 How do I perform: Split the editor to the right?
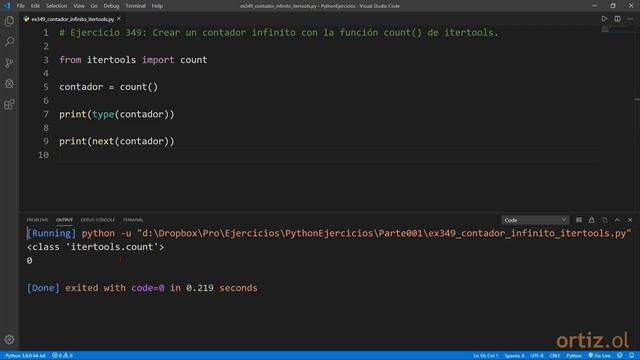click(x=618, y=19)
